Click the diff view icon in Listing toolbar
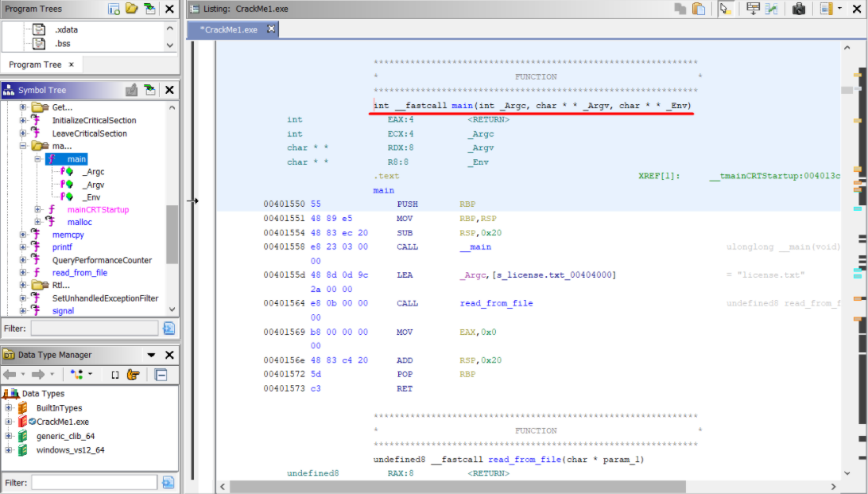Viewport: 868px width, 494px height. [x=771, y=9]
